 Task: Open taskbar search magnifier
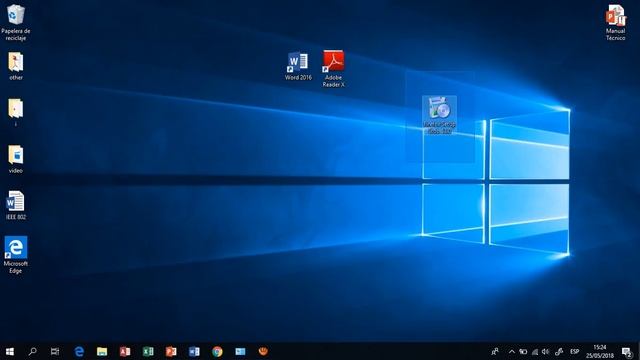pyautogui.click(x=32, y=351)
